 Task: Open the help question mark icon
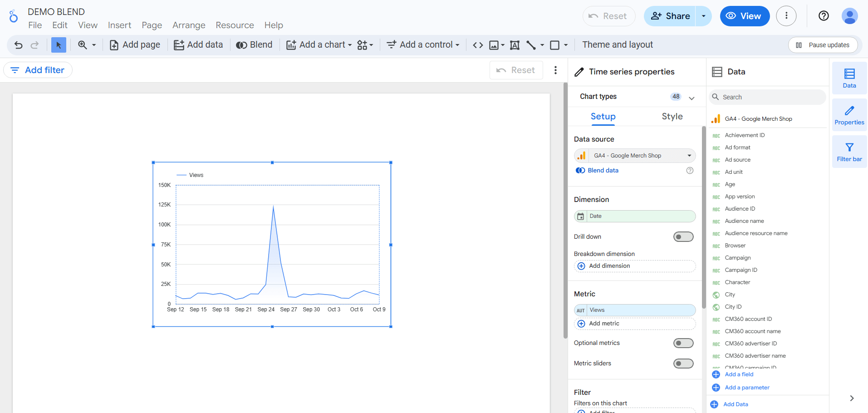coord(824,16)
